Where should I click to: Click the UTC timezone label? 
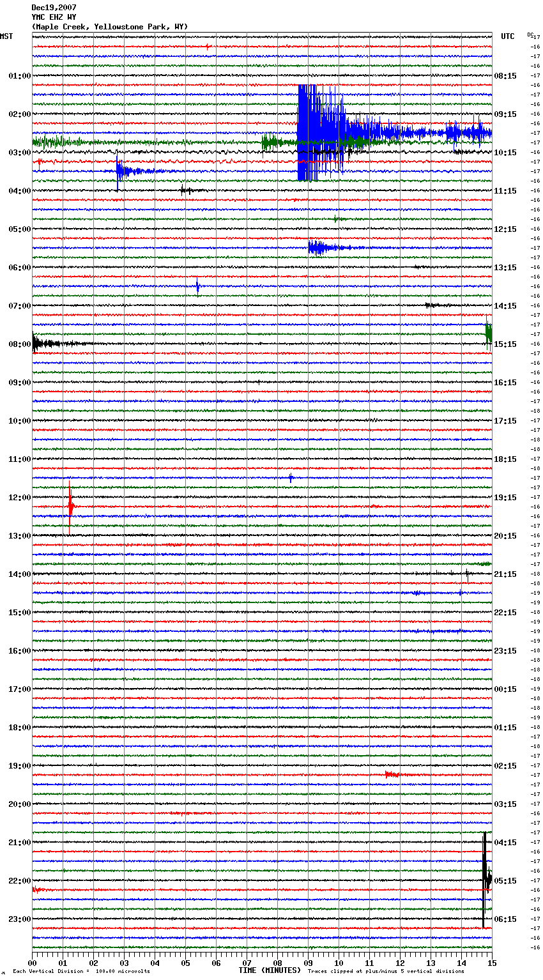click(x=508, y=36)
